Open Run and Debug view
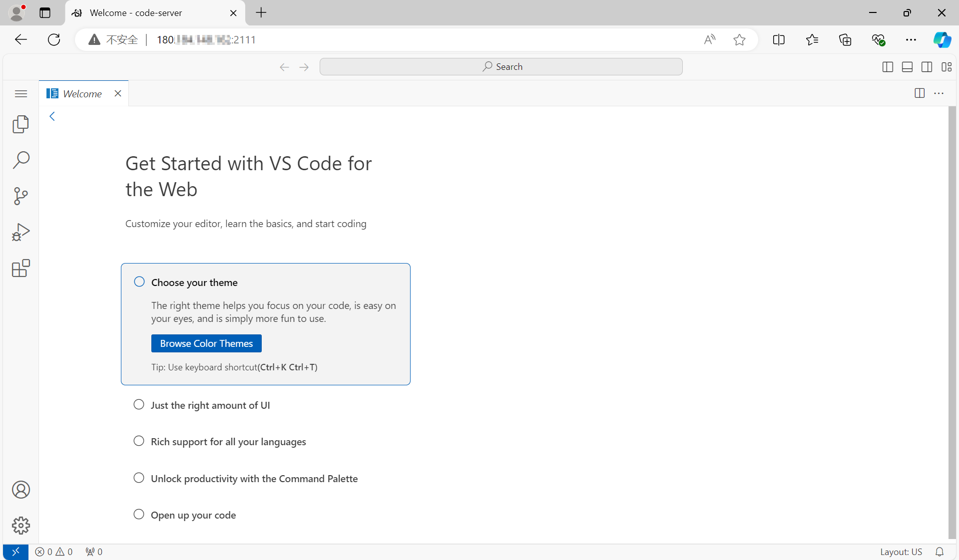Screen dimensions: 959x560 tap(20, 232)
